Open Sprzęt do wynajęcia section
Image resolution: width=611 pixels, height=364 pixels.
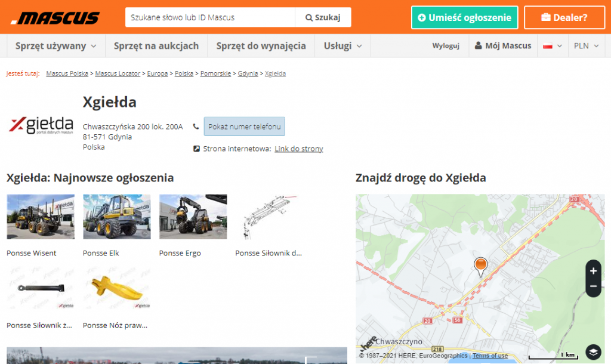261,46
